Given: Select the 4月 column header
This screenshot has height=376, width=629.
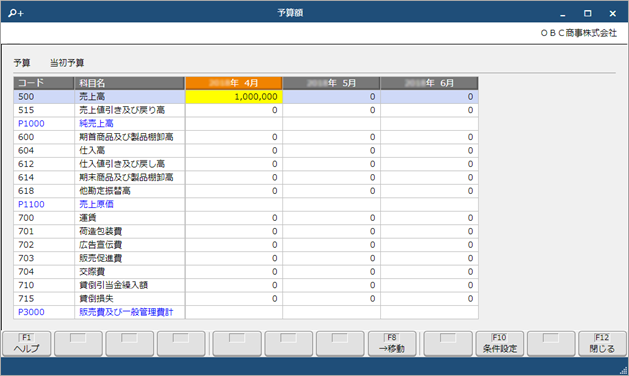Looking at the screenshot, I should point(234,83).
